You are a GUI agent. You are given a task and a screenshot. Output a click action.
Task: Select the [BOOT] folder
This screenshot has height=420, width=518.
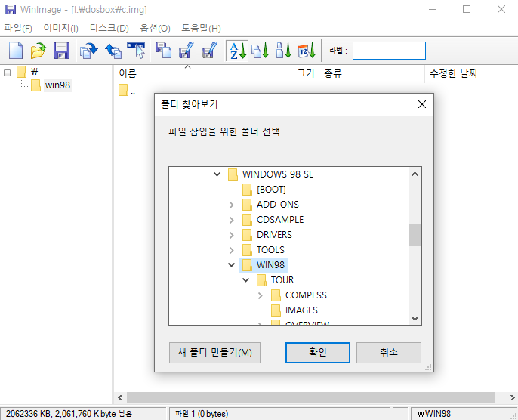click(x=271, y=190)
